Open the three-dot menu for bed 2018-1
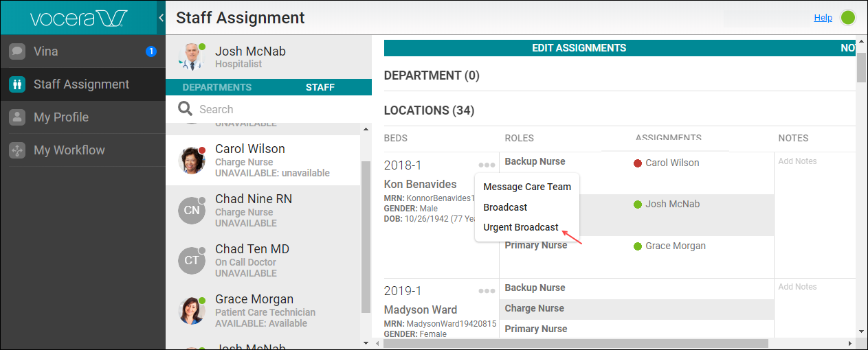Image resolution: width=868 pixels, height=350 pixels. point(487,165)
